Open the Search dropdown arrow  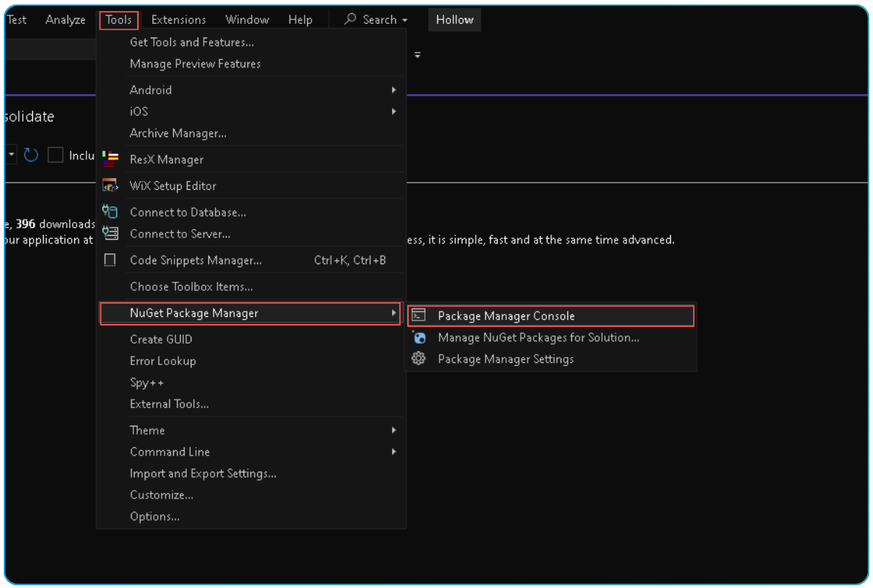pyautogui.click(x=407, y=19)
